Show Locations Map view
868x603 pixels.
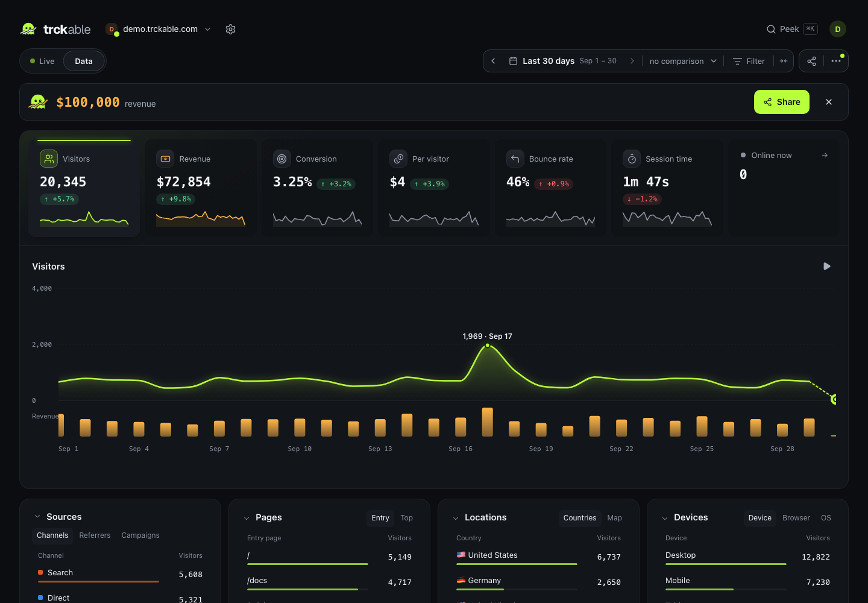(x=615, y=517)
